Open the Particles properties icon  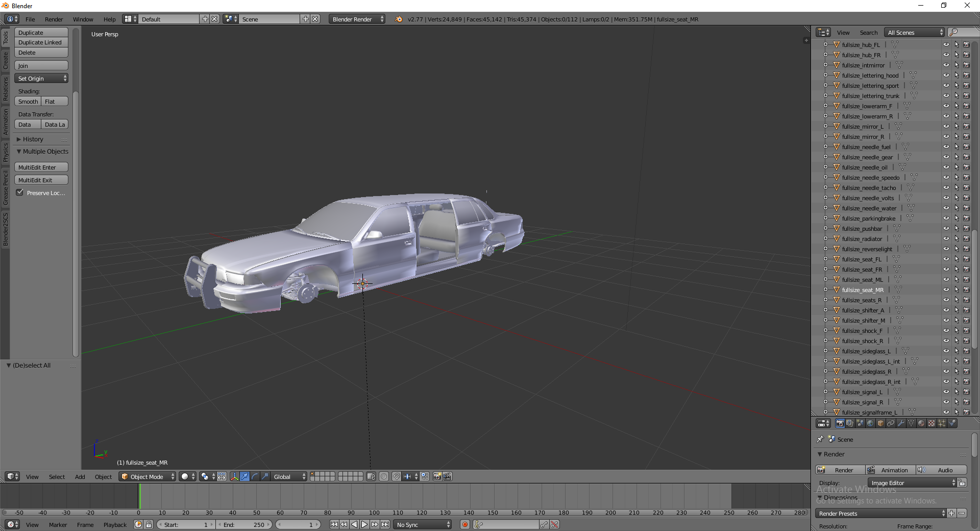(x=942, y=423)
